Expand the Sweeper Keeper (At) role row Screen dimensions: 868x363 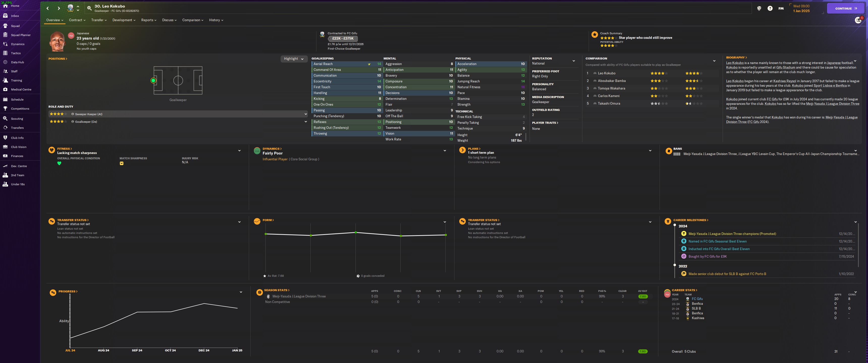(x=178, y=114)
